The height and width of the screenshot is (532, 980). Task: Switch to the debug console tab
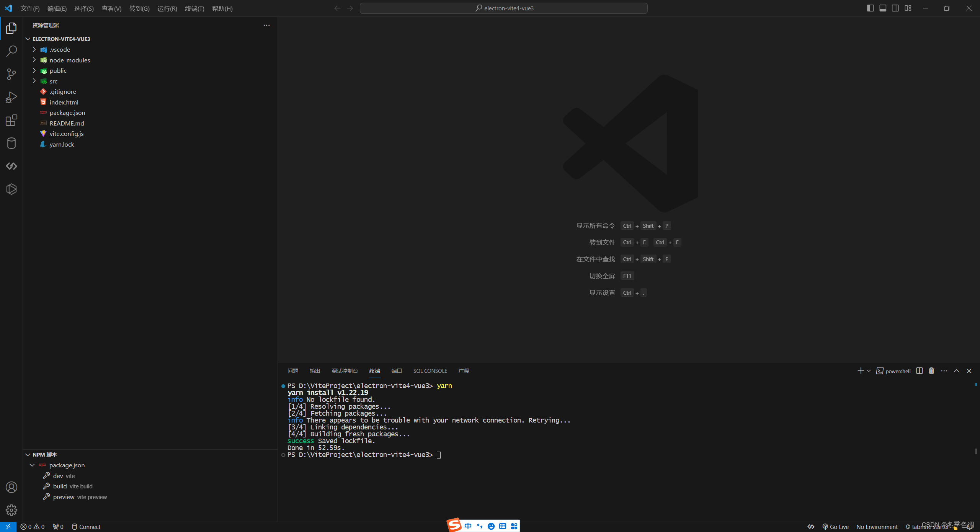click(x=345, y=371)
